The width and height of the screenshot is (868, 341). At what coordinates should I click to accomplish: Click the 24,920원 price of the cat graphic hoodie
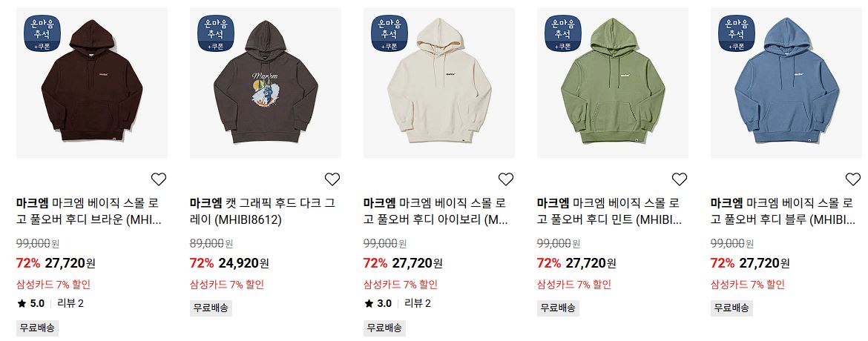243,263
